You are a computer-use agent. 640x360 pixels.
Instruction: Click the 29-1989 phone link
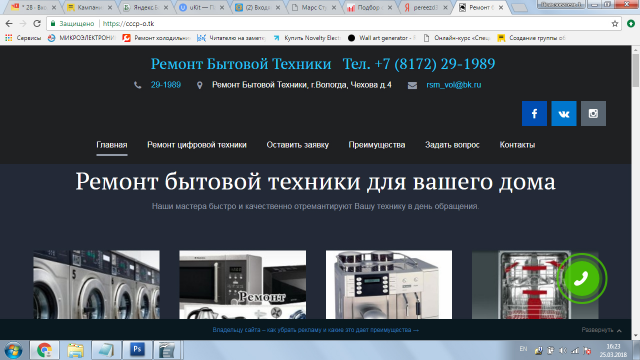pos(166,85)
